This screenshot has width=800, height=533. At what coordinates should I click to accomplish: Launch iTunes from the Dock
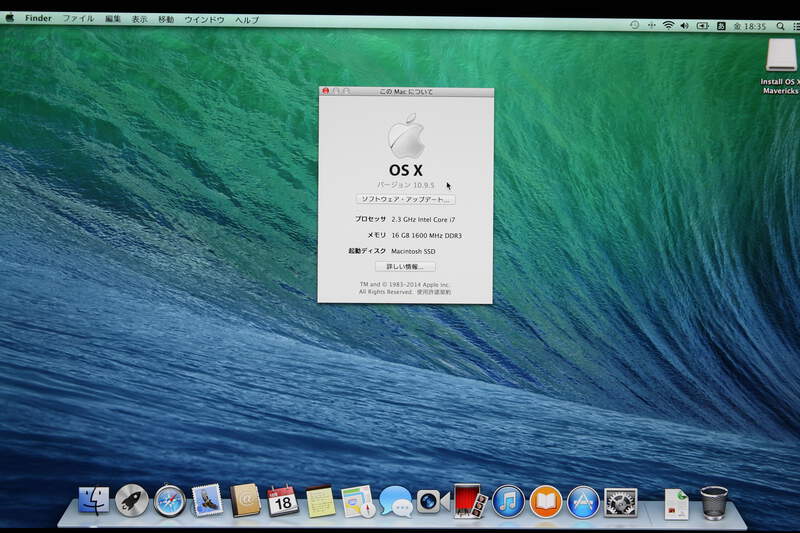point(508,500)
